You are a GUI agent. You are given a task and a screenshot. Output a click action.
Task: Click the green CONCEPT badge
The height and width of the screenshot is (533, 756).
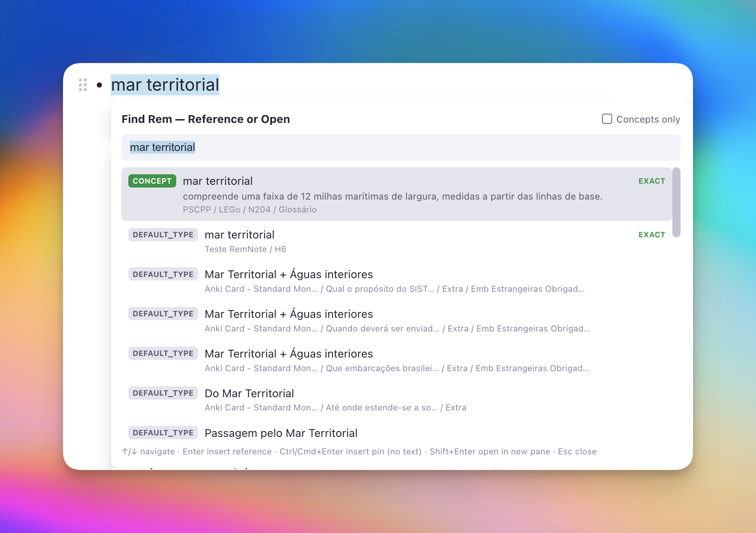point(152,181)
